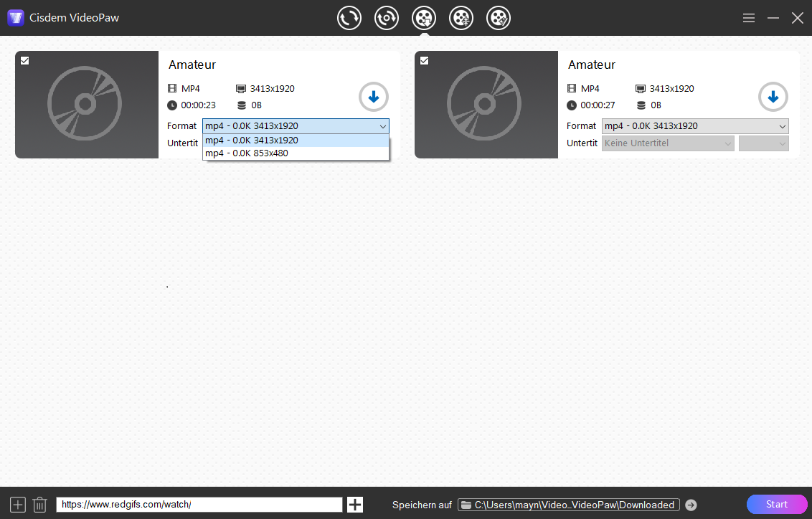Click Amateur title of the 00:00:27 video
This screenshot has width=812, height=519.
click(592, 65)
